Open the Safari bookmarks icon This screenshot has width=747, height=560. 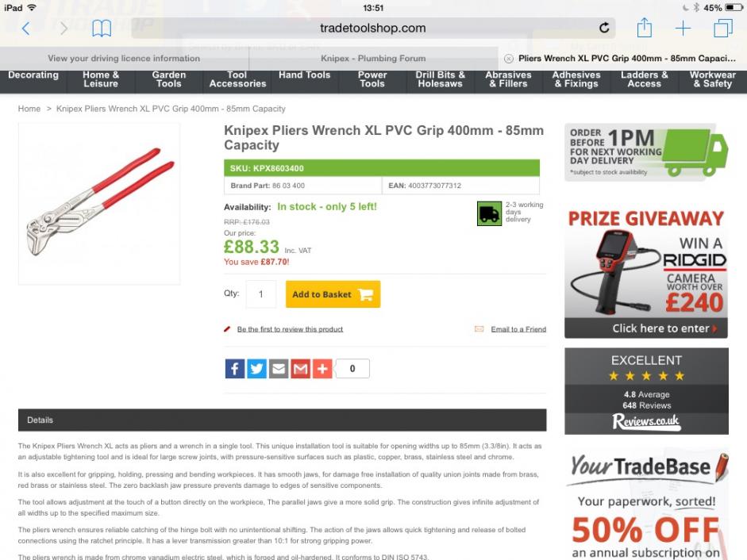pyautogui.click(x=102, y=29)
